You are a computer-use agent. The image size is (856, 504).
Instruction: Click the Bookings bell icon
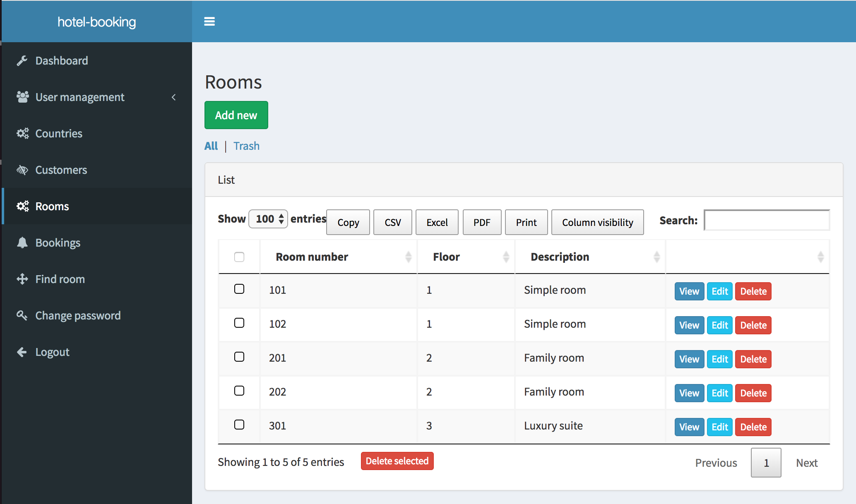pos(22,242)
